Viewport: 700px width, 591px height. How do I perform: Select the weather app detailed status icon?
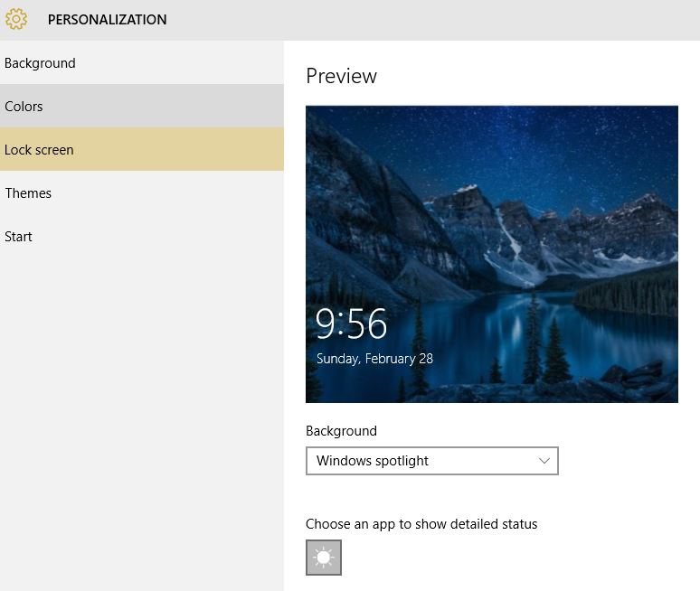[324, 558]
